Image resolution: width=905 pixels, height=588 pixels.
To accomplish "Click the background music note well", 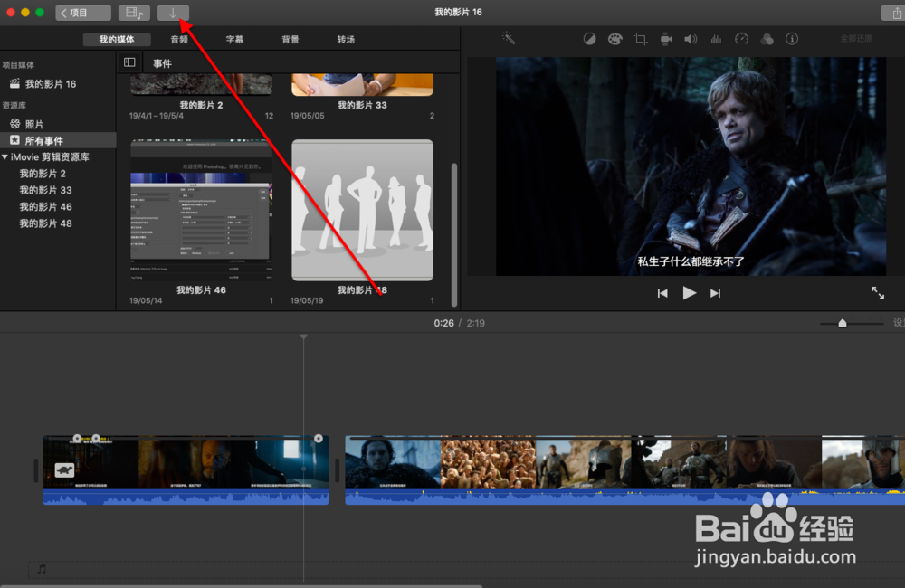I will click(42, 570).
